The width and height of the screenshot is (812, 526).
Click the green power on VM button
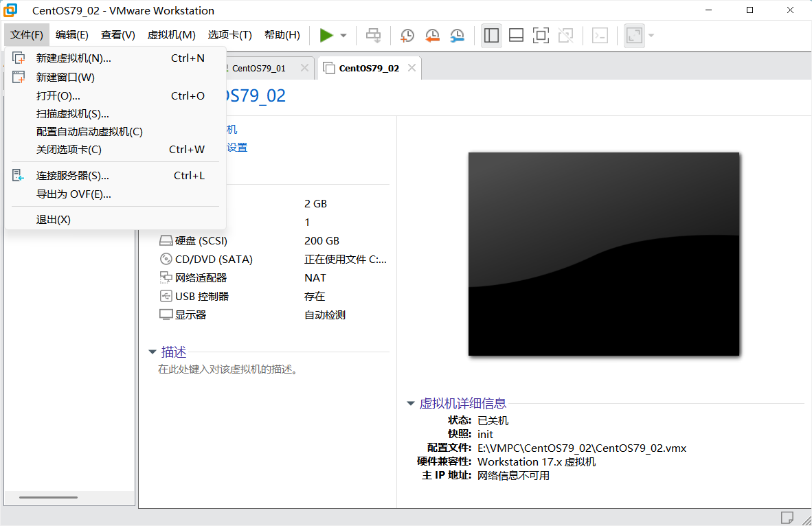click(326, 35)
